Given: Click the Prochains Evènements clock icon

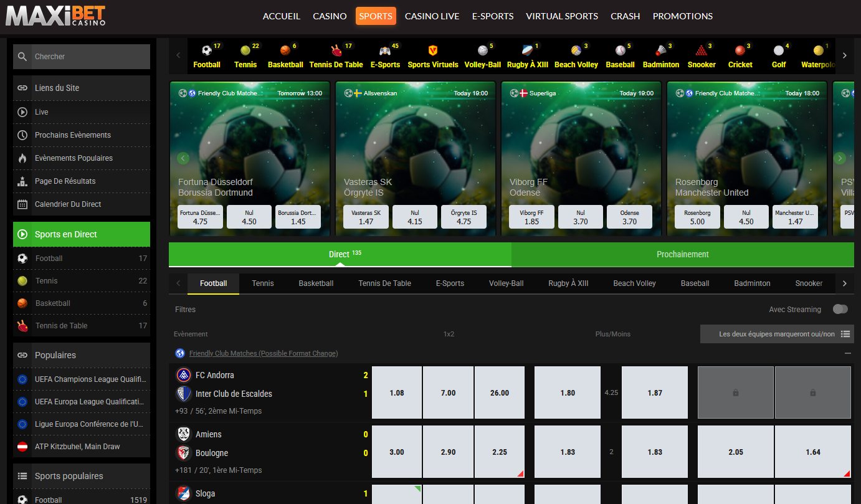Looking at the screenshot, I should pos(22,135).
